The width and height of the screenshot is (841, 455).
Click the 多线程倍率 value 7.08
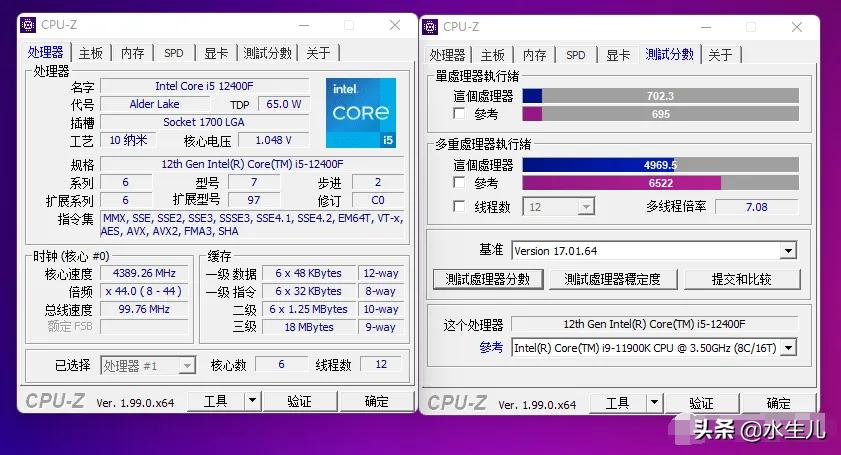(757, 207)
